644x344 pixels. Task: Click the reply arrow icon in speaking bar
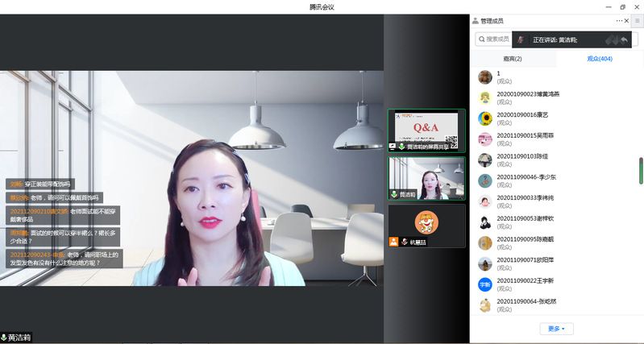click(624, 39)
